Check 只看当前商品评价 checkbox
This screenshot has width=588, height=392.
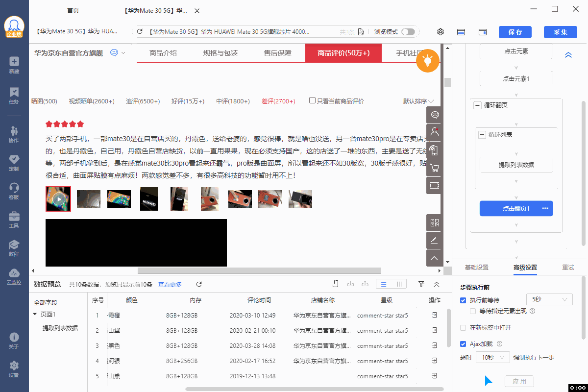pyautogui.click(x=312, y=100)
